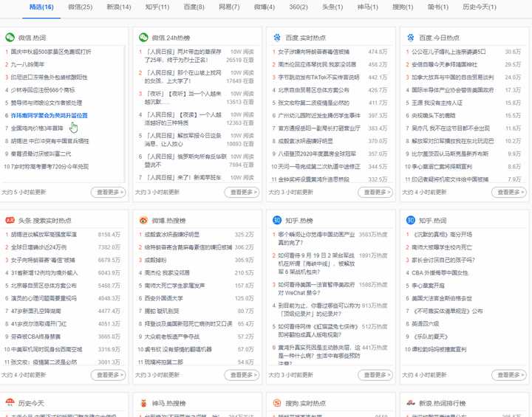The height and width of the screenshot is (417, 532).
Task: Open the highlighted blue sixth WeChat hot word
Action: click(50, 116)
